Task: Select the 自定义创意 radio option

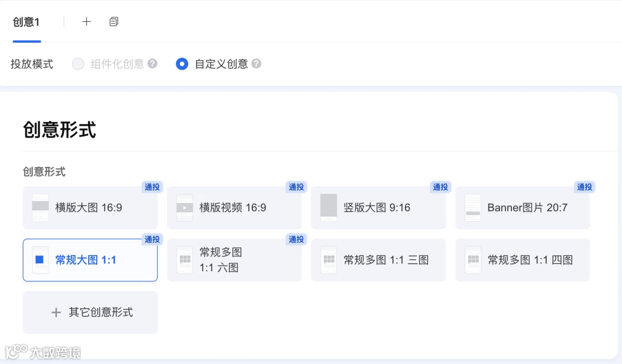Action: click(x=182, y=64)
